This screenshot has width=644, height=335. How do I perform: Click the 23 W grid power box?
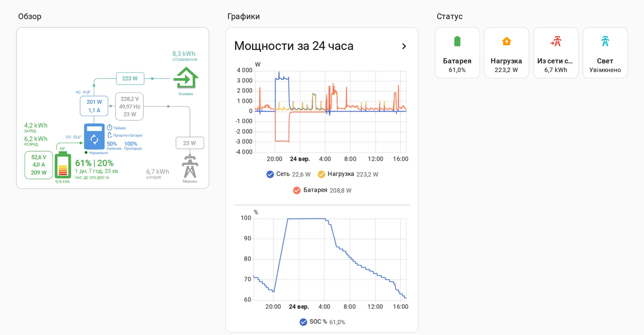coord(190,143)
